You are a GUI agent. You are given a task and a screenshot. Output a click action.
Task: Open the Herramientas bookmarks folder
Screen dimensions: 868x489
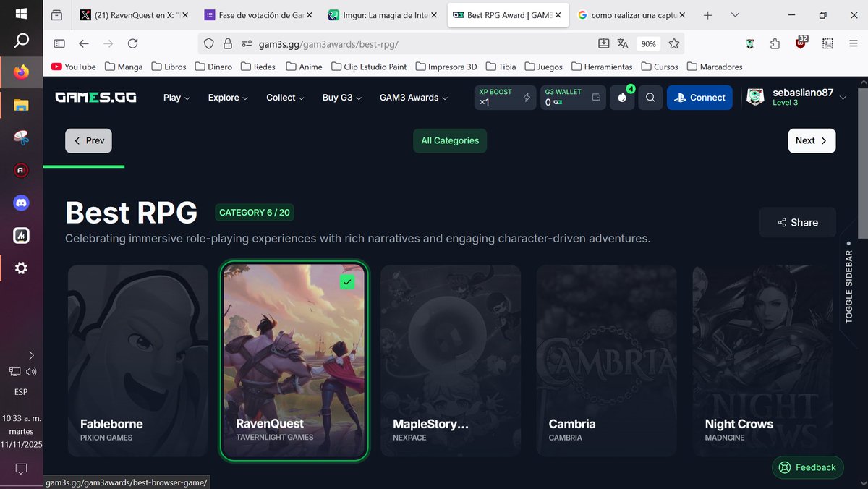pos(602,67)
